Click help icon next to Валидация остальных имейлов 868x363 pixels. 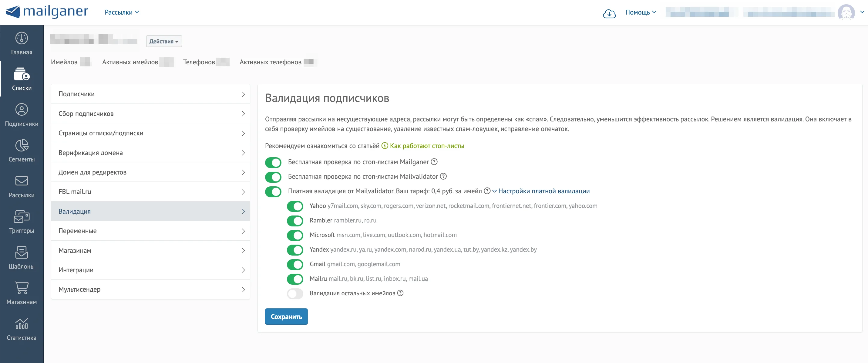click(x=400, y=293)
